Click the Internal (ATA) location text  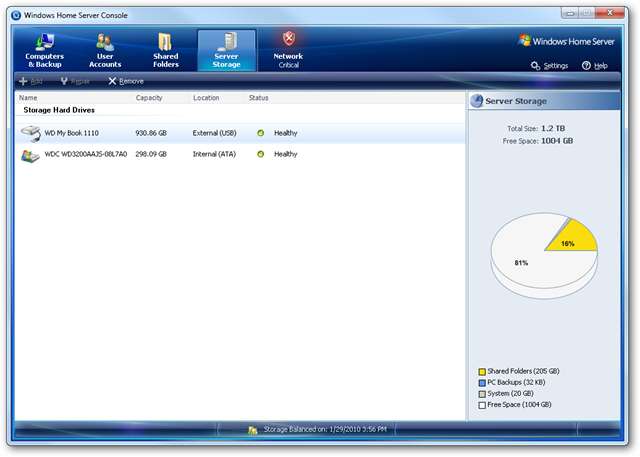214,154
